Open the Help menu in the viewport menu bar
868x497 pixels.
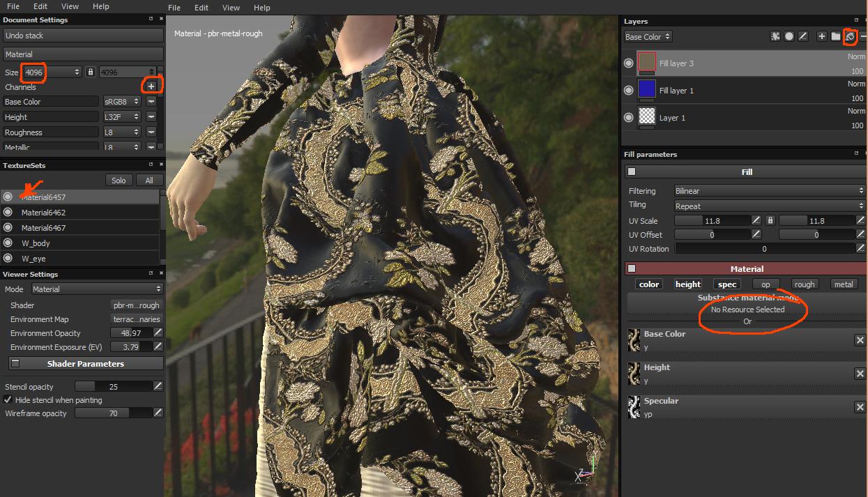(261, 8)
